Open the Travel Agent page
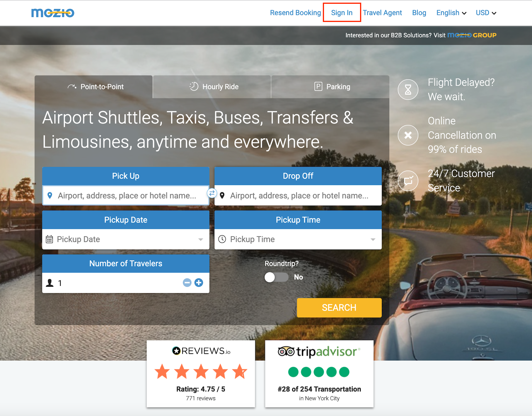Screen dimensions: 532x416 [382, 13]
